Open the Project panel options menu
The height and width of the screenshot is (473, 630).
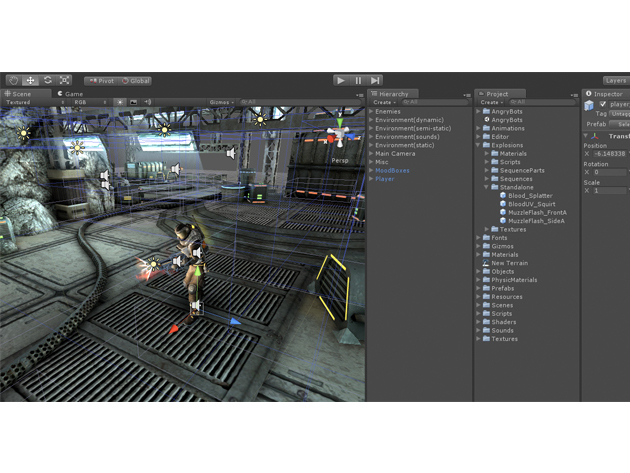tap(574, 95)
